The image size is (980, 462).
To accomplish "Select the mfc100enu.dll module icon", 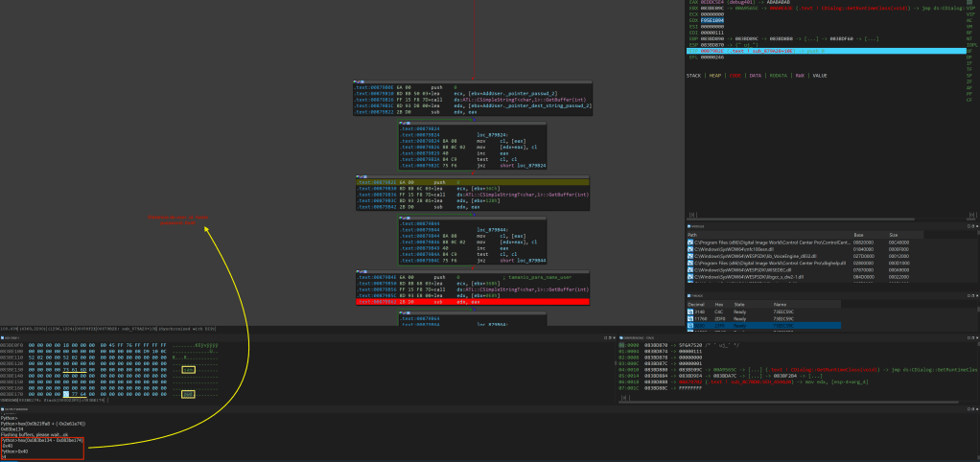I will (x=691, y=248).
